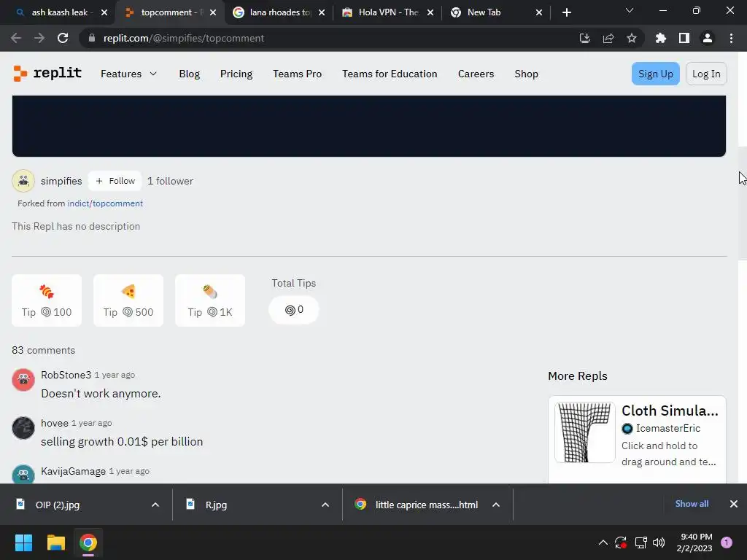The image size is (747, 560).
Task: Click RobStone3's avatar
Action: (23, 379)
